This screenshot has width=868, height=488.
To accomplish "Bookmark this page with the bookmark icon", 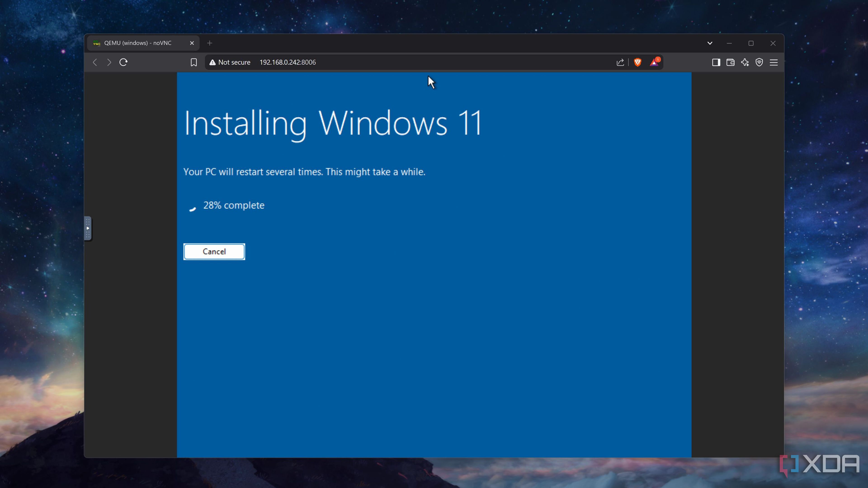I will (x=194, y=62).
